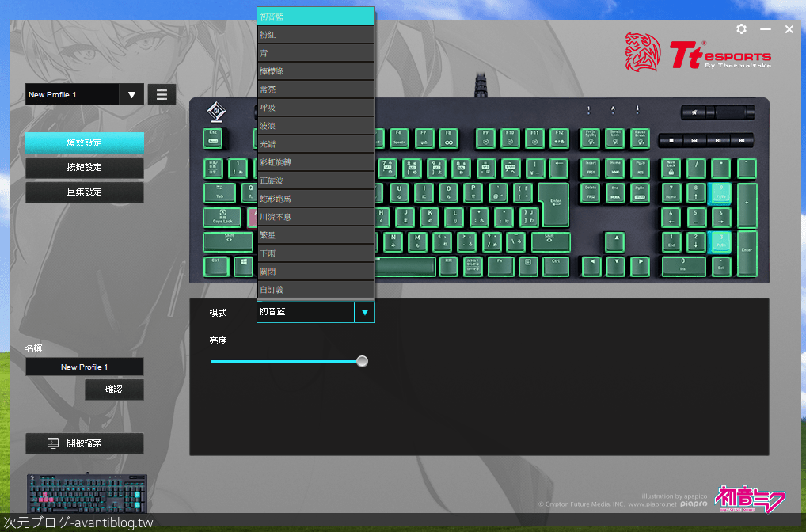The width and height of the screenshot is (806, 532).
Task: Minimize the Tt eSPORTS window
Action: pyautogui.click(x=766, y=29)
